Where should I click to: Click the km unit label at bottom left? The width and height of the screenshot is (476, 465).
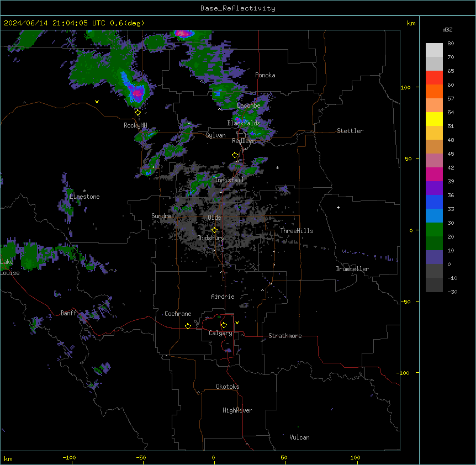pos(8,458)
